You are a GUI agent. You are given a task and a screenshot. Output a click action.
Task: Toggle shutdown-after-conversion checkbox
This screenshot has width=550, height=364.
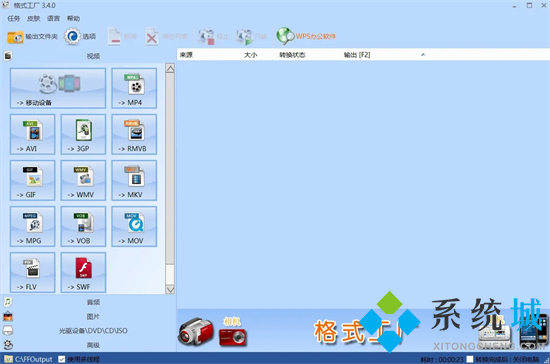pos(469,359)
